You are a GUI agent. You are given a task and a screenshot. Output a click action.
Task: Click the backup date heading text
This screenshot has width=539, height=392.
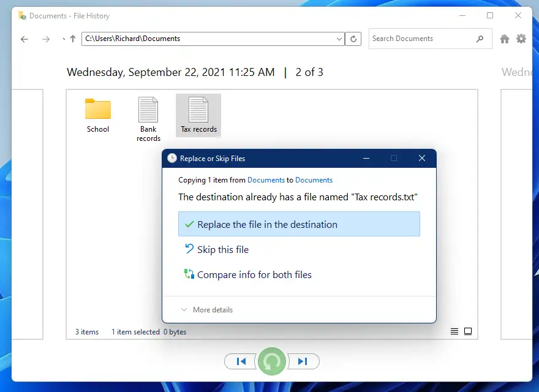(171, 72)
